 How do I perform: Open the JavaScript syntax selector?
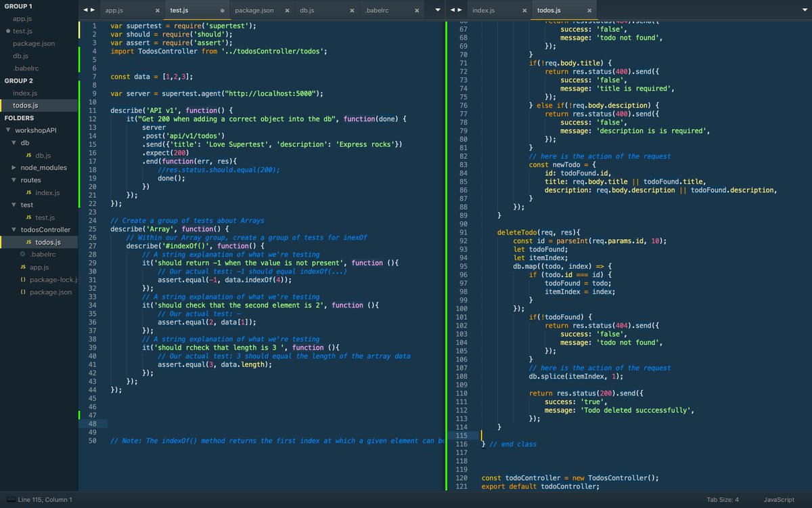click(779, 500)
